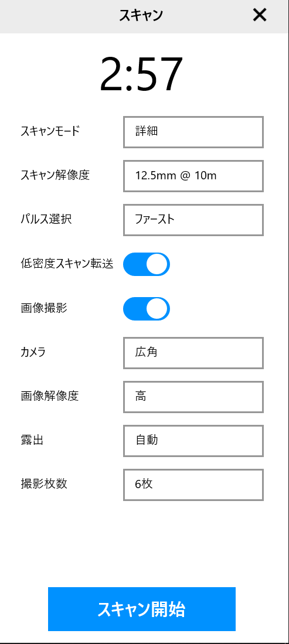Click the 低密度スキャン転送 label text

point(67,264)
